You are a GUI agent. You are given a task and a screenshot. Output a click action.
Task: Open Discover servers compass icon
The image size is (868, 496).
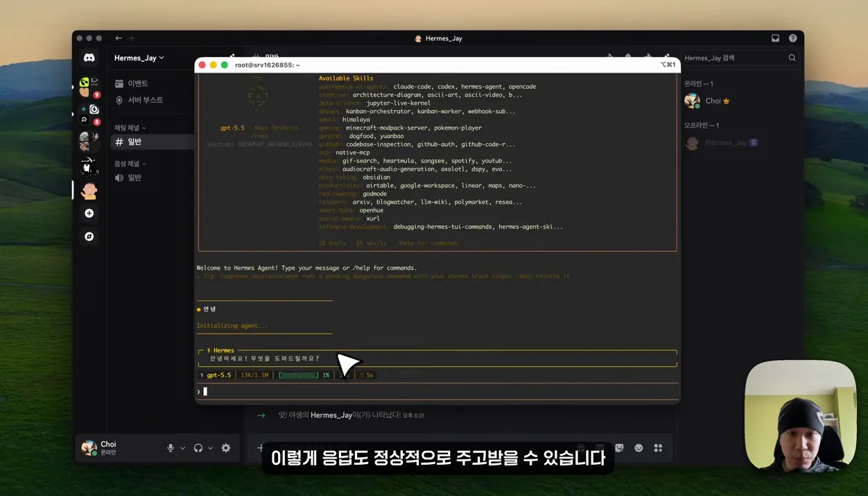click(89, 237)
